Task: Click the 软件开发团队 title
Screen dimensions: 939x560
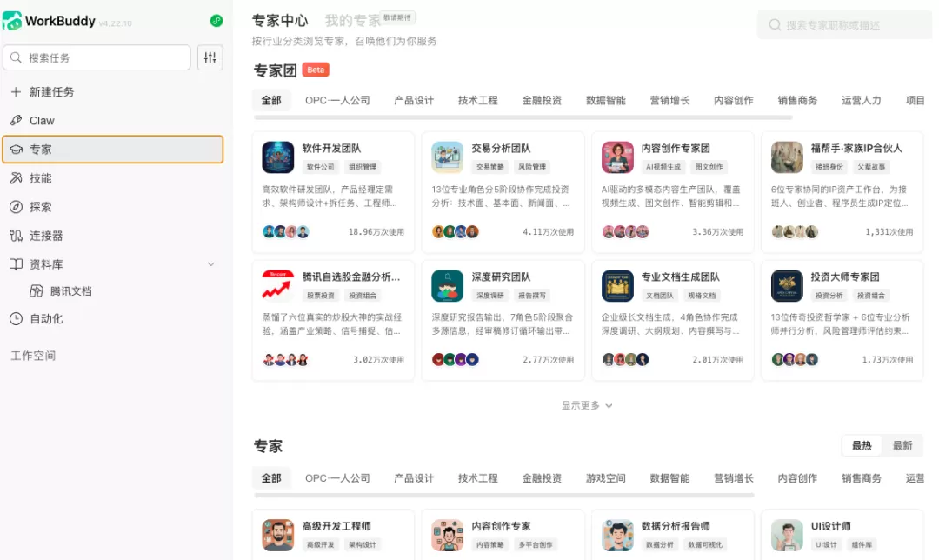Action: point(331,148)
